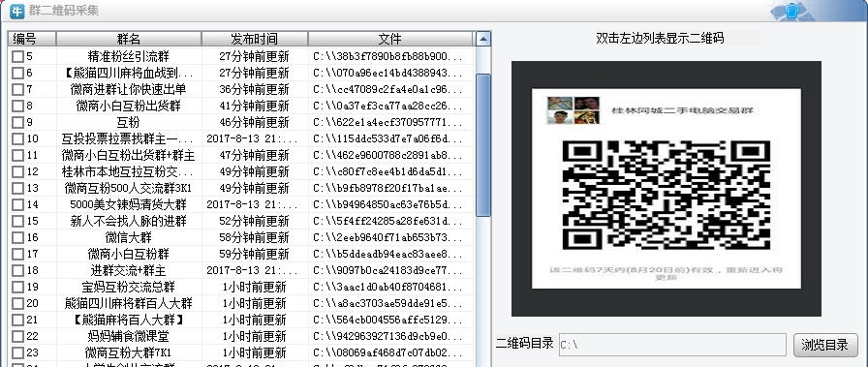Click the group avatar in the QR preview
This screenshot has height=367, width=868.
tap(573, 110)
